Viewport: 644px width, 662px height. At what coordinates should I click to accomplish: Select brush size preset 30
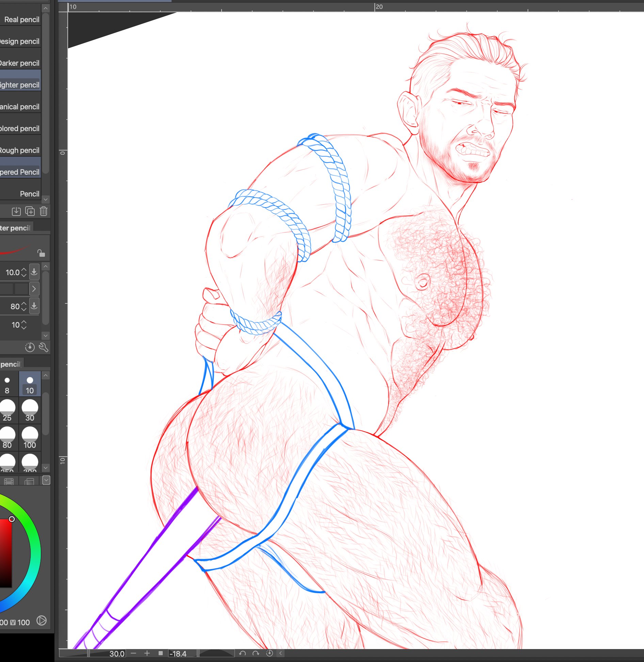point(30,411)
